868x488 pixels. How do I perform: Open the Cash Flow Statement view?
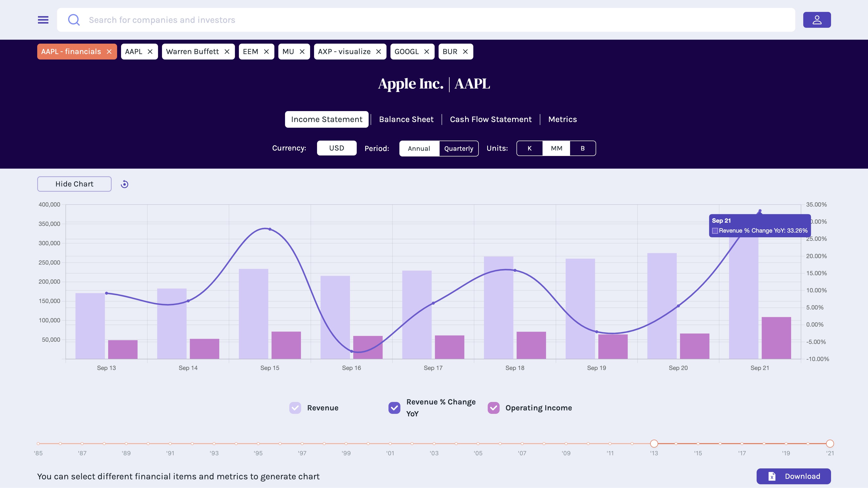pos(491,119)
